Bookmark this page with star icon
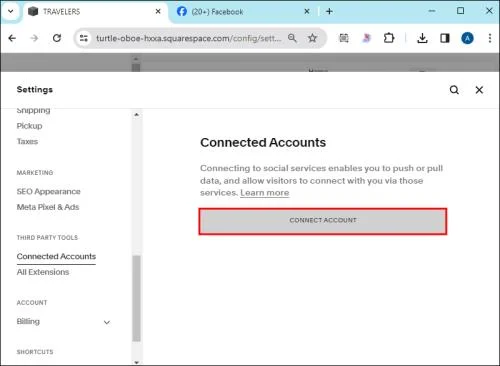Image resolution: width=500 pixels, height=366 pixels. coord(312,38)
